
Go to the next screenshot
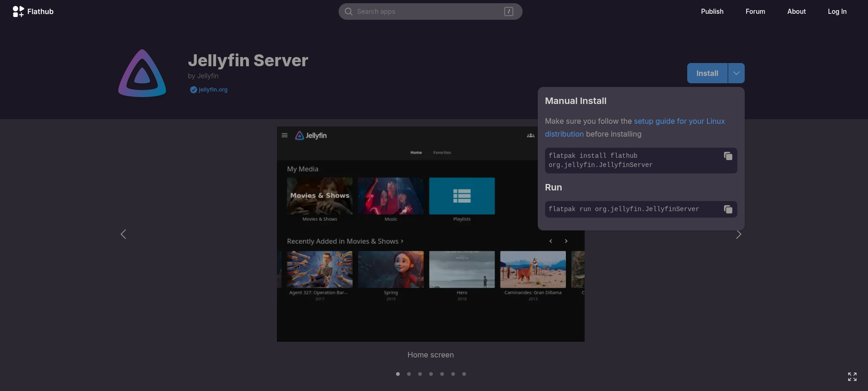(x=738, y=235)
